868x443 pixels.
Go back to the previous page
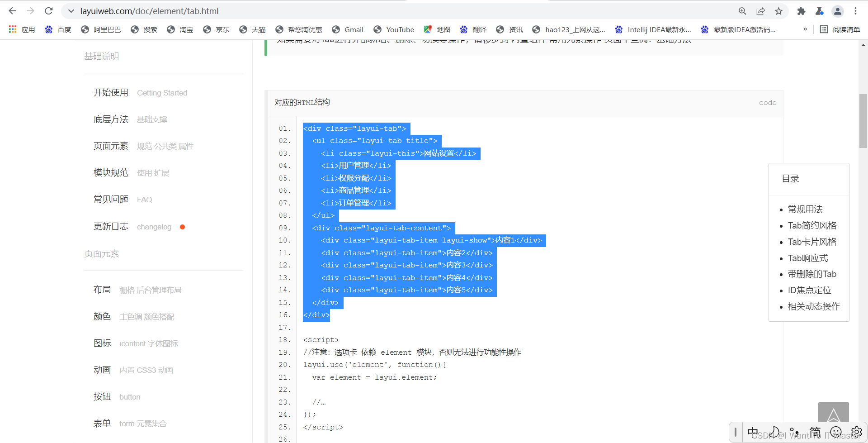[x=12, y=11]
